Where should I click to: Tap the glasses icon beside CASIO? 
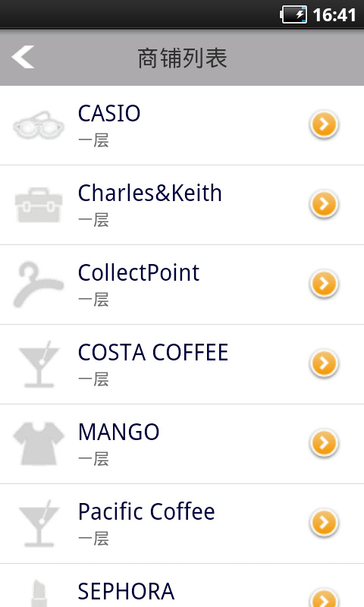click(39, 125)
